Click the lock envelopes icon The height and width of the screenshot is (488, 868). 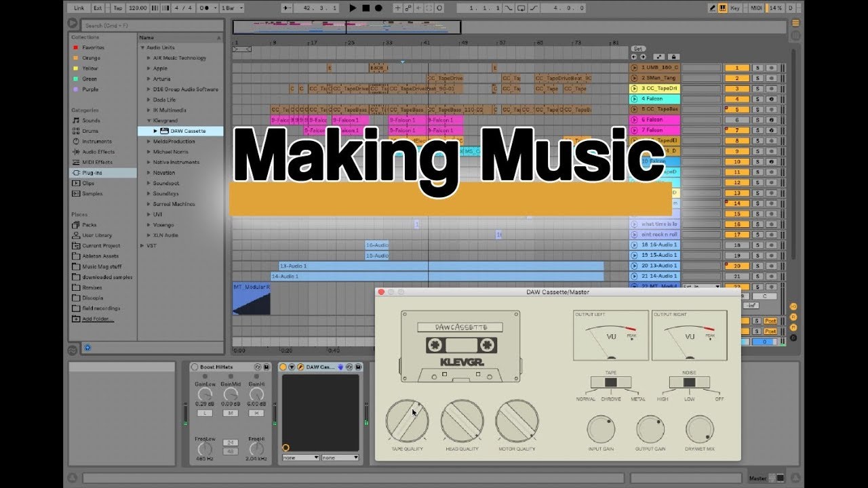[673, 57]
